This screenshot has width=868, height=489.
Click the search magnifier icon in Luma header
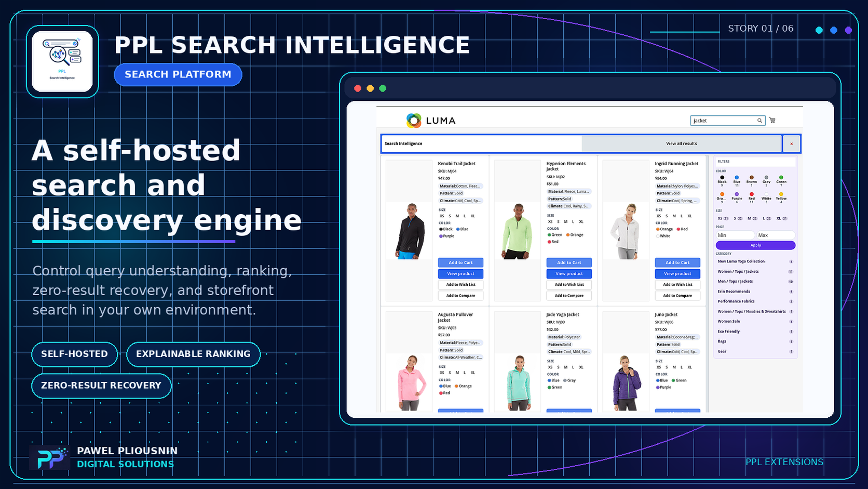(759, 121)
